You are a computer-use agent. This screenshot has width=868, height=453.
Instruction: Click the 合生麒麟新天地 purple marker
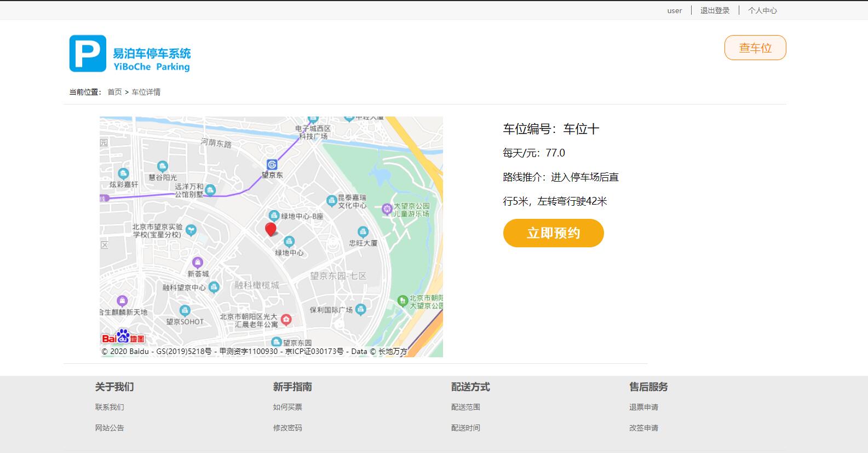122,301
